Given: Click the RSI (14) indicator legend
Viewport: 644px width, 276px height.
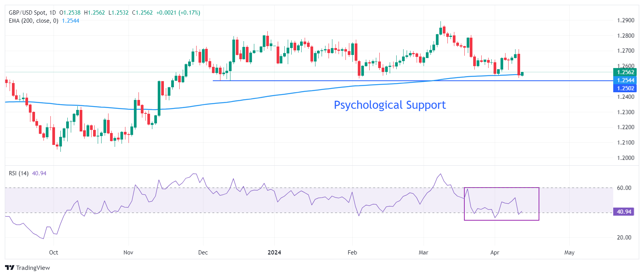Looking at the screenshot, I should [x=18, y=173].
